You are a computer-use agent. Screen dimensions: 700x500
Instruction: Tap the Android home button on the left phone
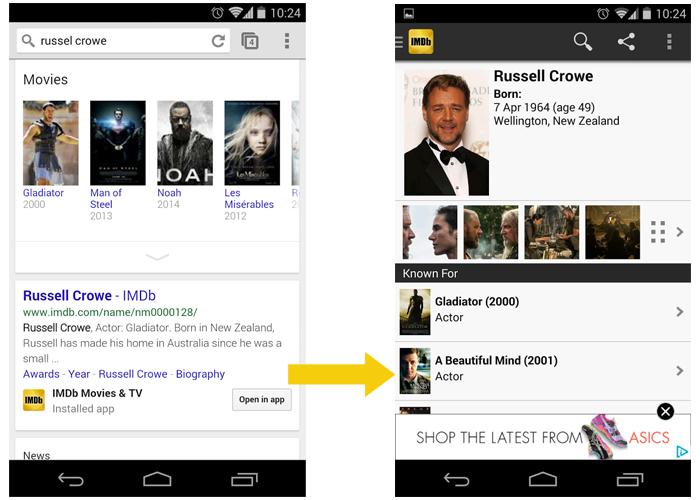coord(157,480)
